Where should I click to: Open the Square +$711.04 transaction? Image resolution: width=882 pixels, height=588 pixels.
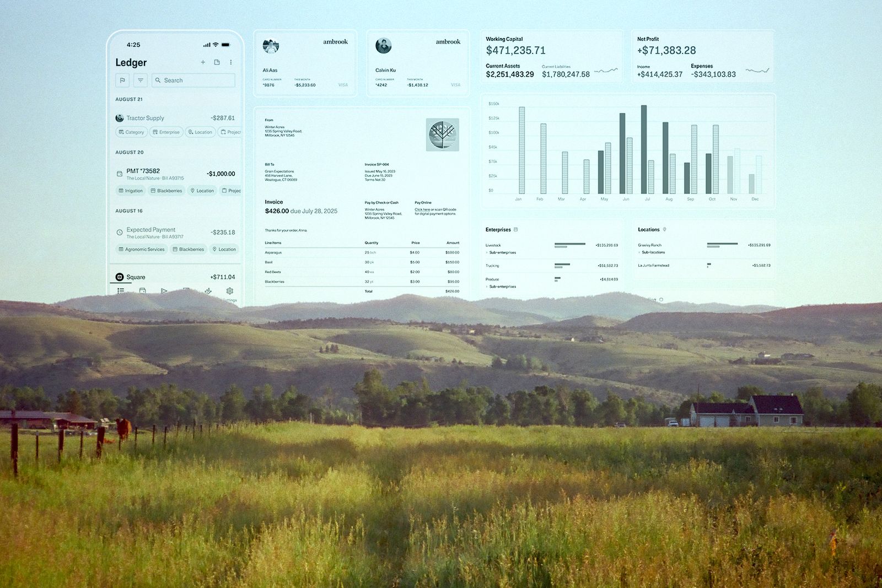coord(175,277)
